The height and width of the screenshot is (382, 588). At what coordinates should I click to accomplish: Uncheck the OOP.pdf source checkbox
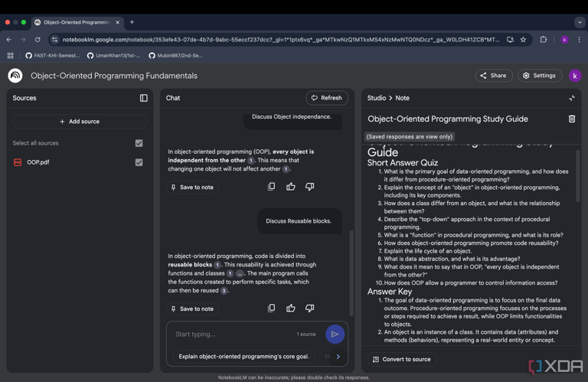139,162
